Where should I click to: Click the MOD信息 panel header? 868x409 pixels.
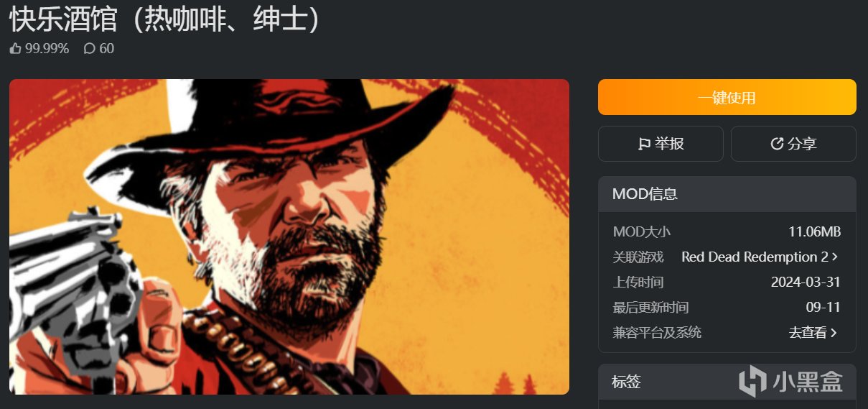(x=727, y=194)
